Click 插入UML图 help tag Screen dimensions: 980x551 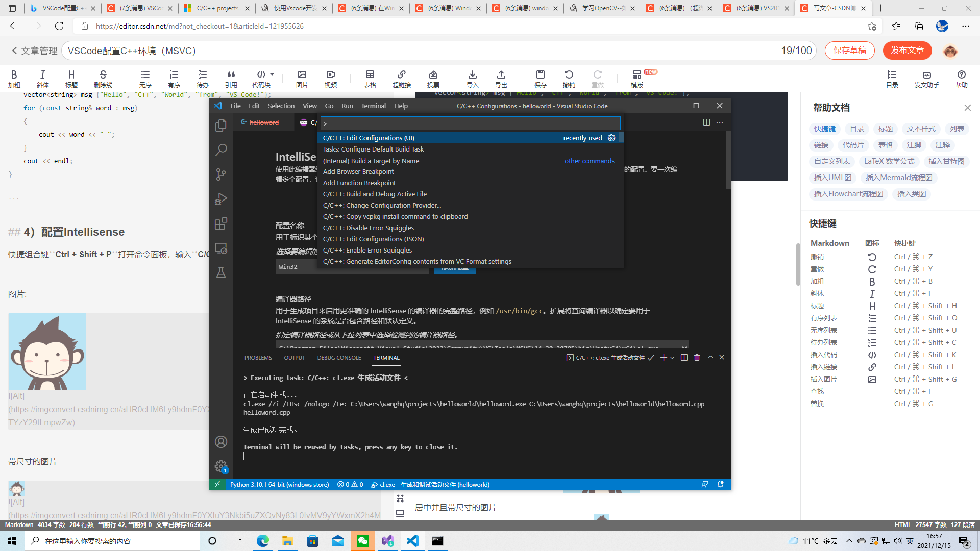point(832,178)
